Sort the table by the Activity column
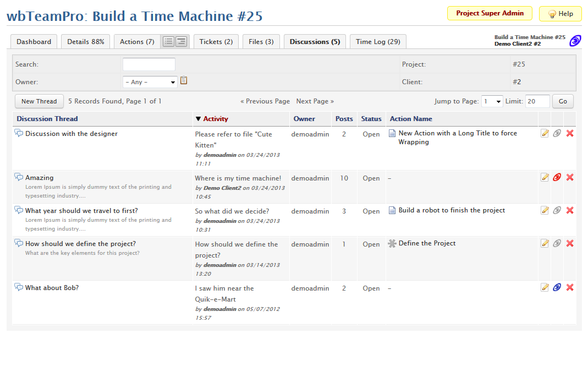588x366 pixels. [215, 119]
